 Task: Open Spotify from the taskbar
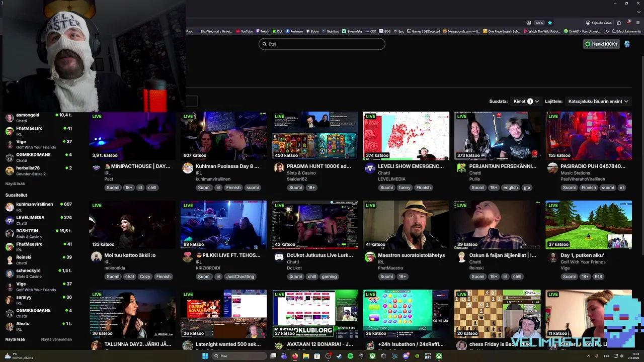pyautogui.click(x=350, y=356)
